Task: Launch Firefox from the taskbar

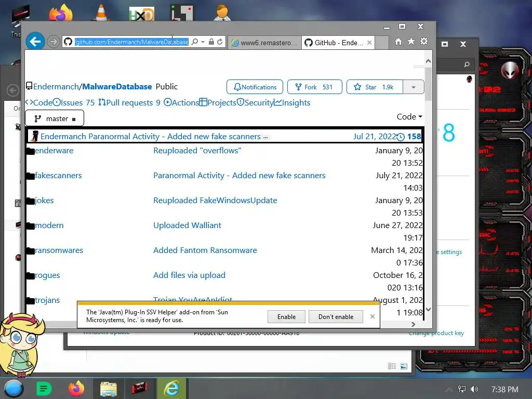Action: (76, 389)
